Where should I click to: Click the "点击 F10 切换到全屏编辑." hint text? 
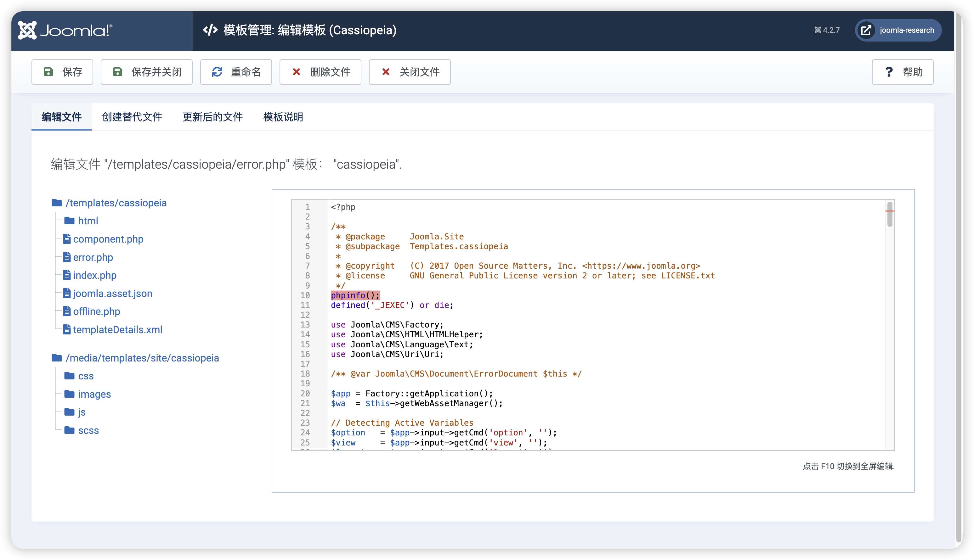848,466
